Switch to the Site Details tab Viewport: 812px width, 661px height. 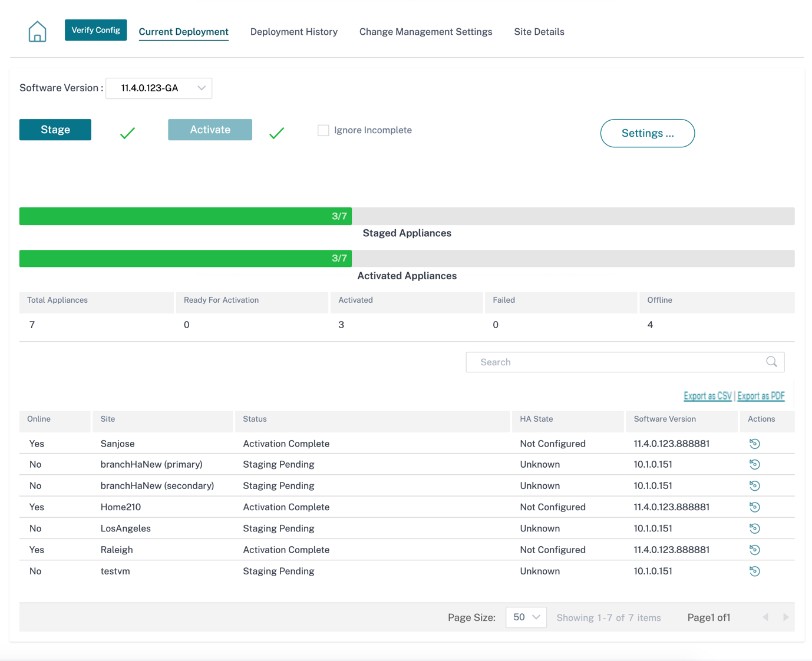point(539,32)
